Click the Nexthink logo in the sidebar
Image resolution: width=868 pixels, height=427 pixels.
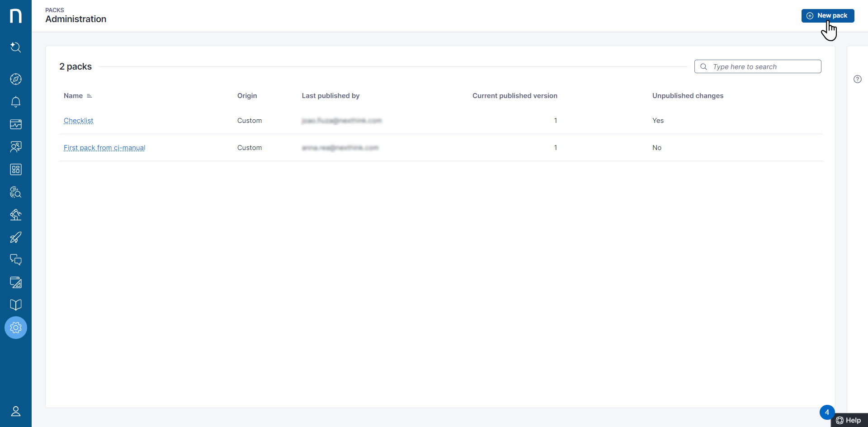coord(16,16)
